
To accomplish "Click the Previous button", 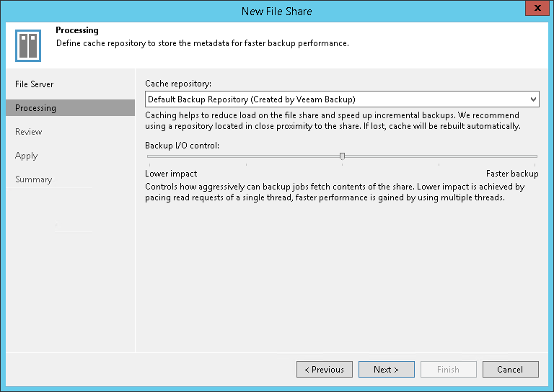I will coord(325,370).
